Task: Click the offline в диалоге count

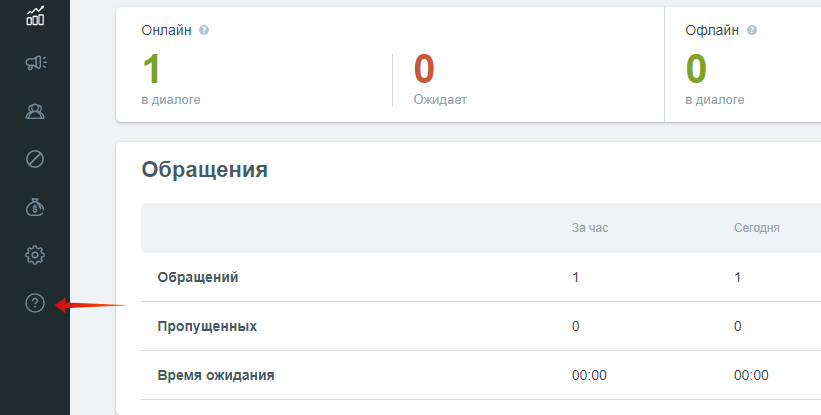Action: click(696, 69)
